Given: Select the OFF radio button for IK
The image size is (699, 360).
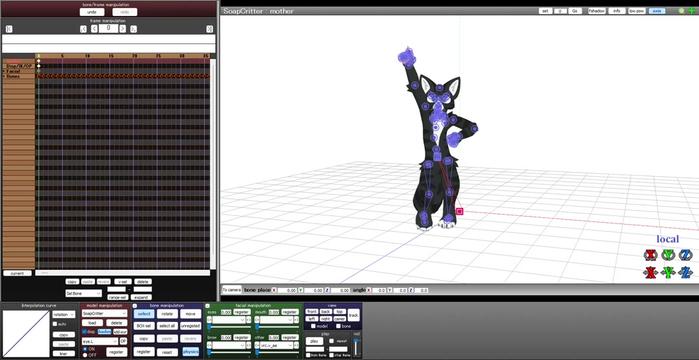Looking at the screenshot, I should [x=85, y=355].
